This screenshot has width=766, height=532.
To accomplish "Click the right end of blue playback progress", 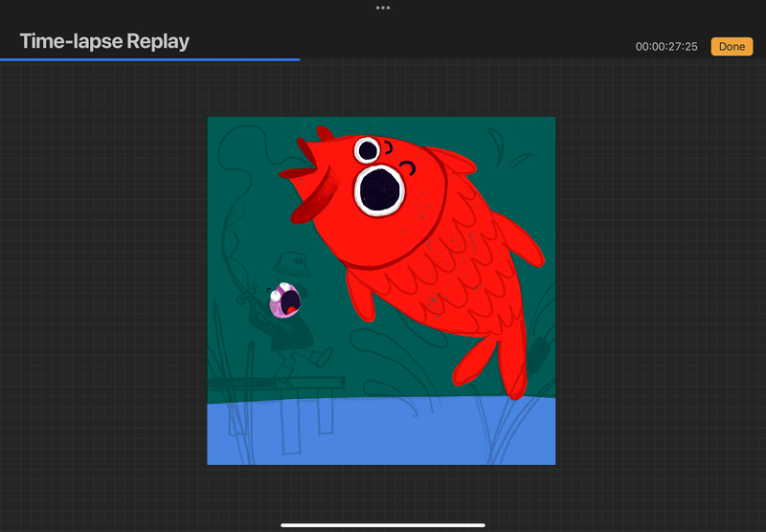I will coord(298,59).
